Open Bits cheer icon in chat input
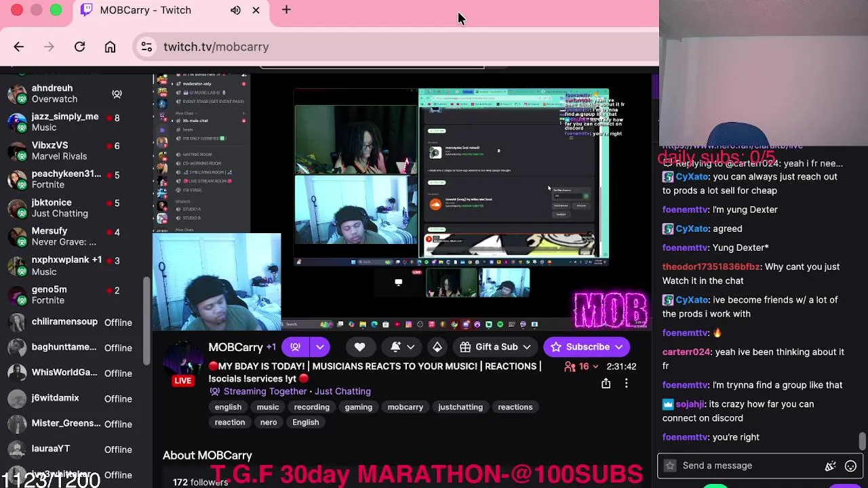This screenshot has height=488, width=868. (830, 466)
